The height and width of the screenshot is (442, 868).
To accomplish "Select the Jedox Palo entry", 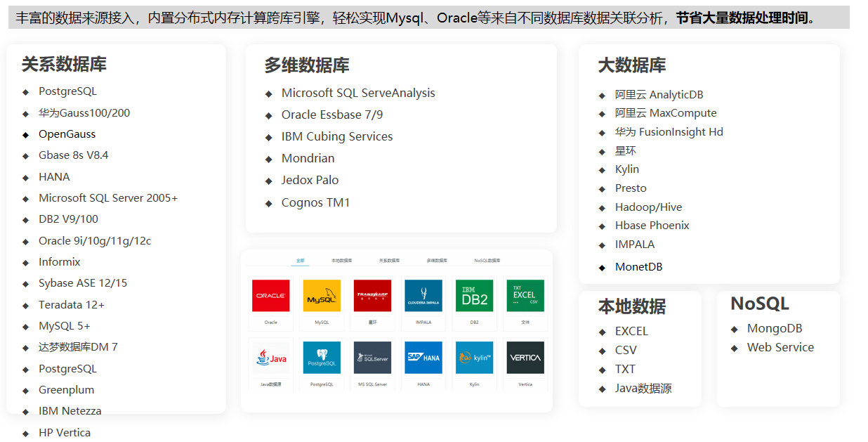I will 310,181.
